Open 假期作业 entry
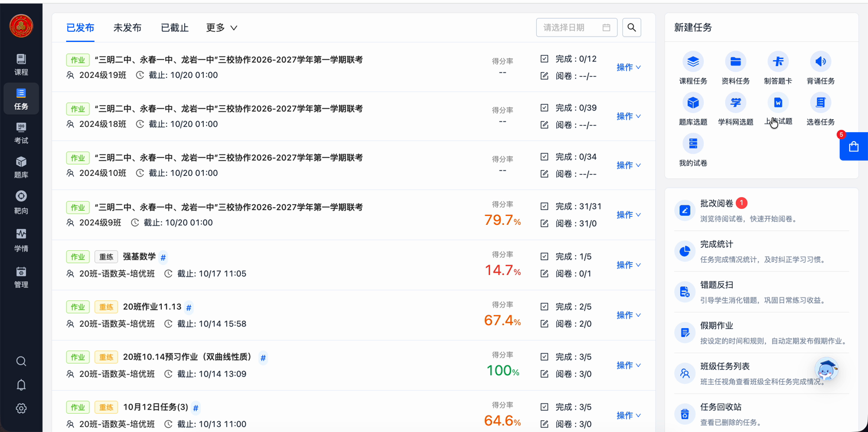The height and width of the screenshot is (432, 868). coord(762,333)
